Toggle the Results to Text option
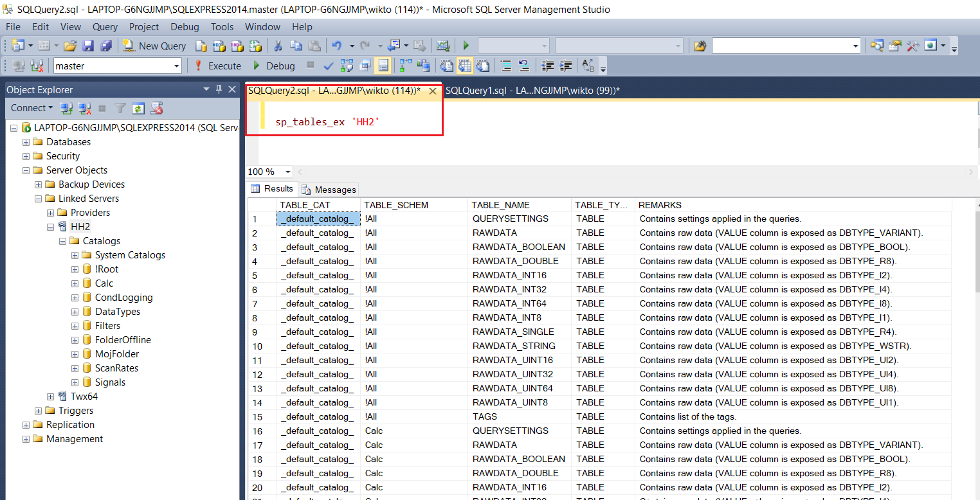 tap(447, 66)
